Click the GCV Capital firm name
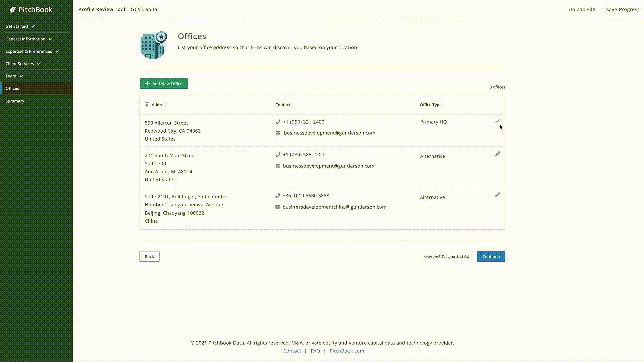The image size is (644, 362). pyautogui.click(x=145, y=9)
